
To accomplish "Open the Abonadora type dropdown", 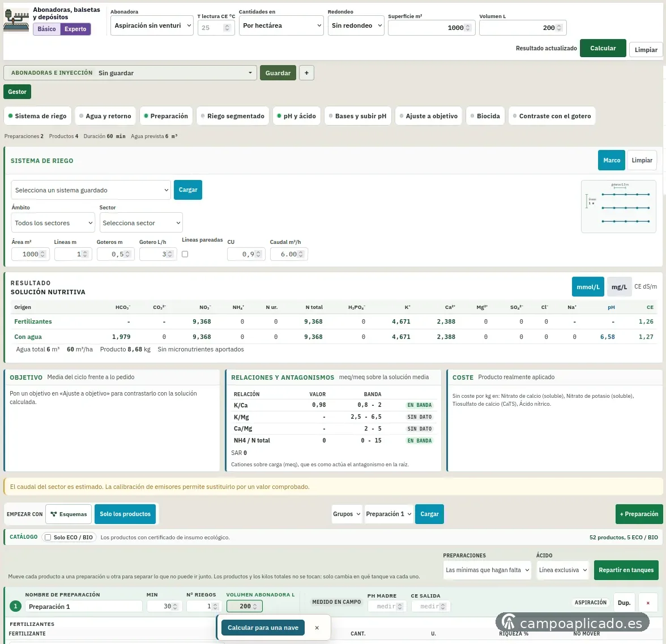I will click(x=152, y=25).
